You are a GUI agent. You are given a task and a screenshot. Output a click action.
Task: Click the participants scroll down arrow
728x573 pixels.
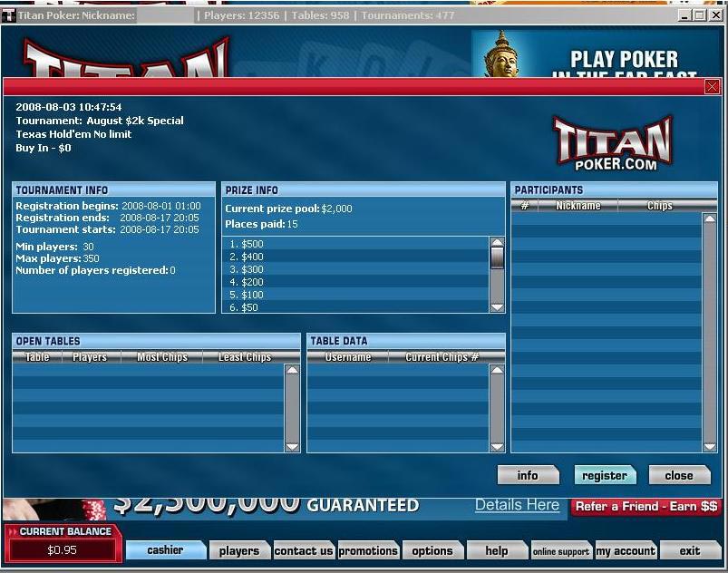(x=710, y=447)
